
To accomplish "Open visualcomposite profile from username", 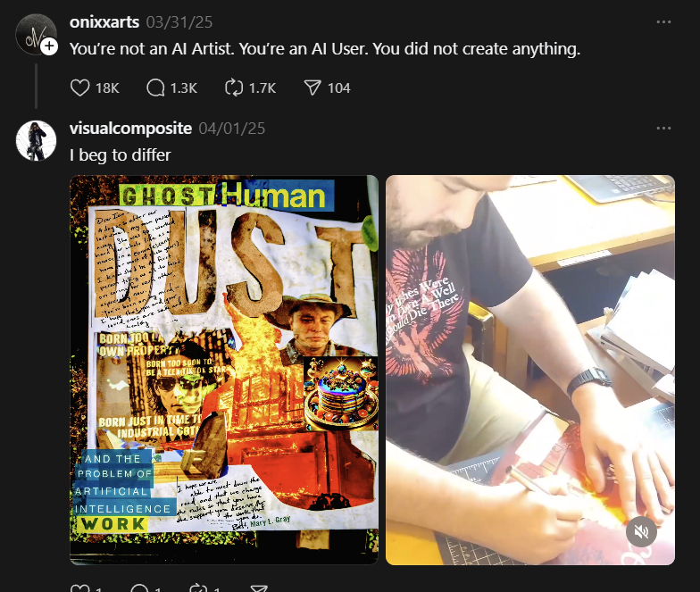I will 130,129.
